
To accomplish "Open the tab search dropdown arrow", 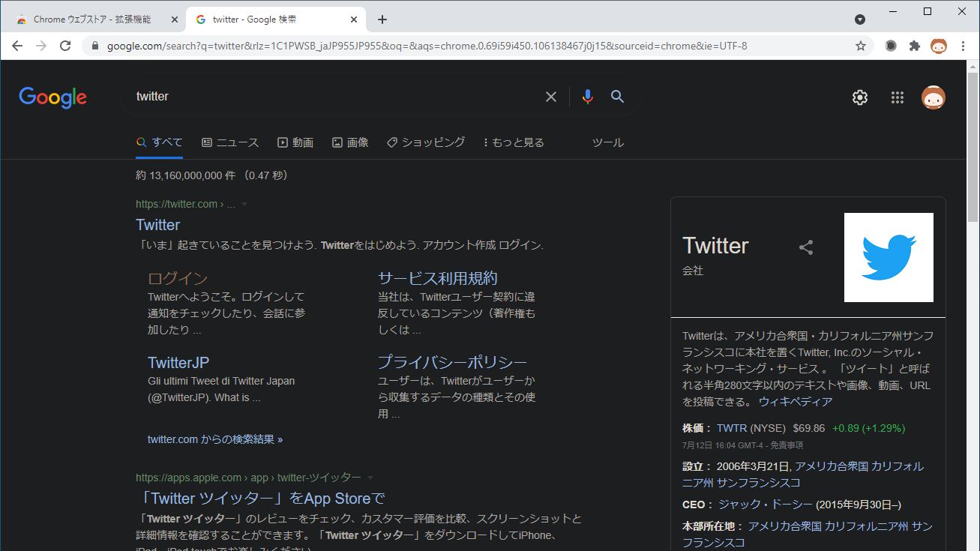I will (x=860, y=19).
